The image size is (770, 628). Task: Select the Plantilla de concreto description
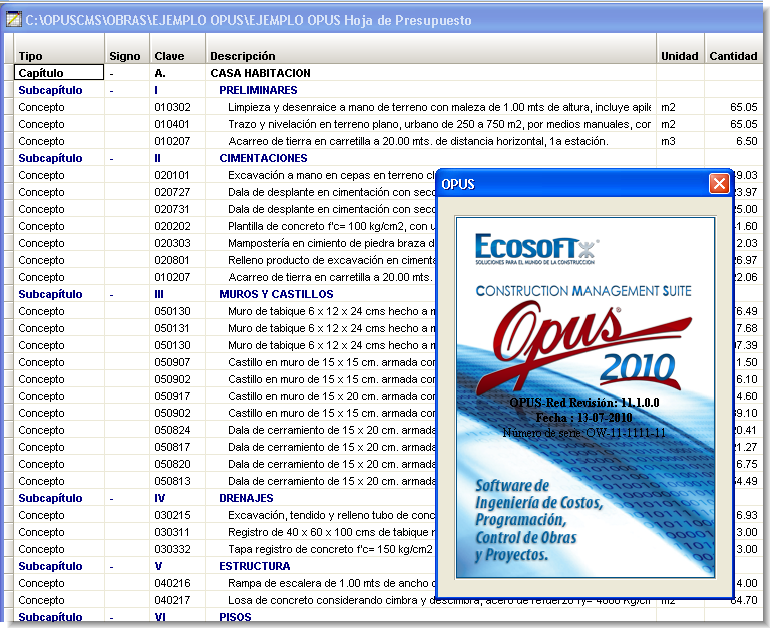(x=331, y=226)
